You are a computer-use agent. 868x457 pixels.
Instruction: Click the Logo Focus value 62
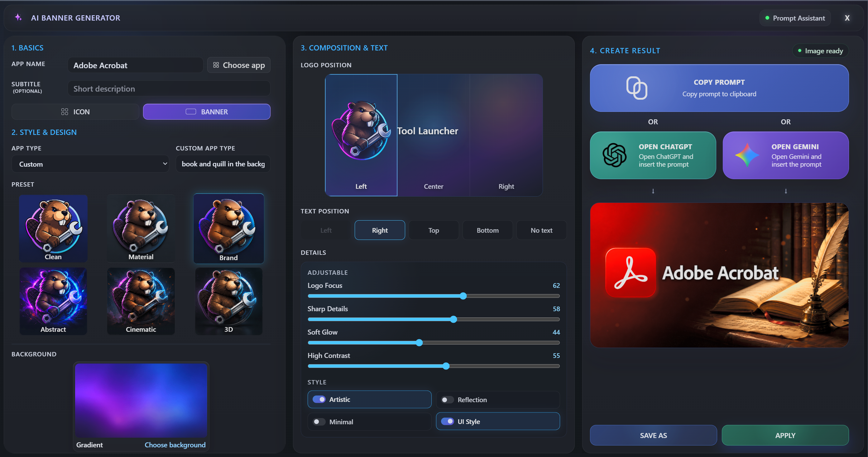click(x=556, y=285)
